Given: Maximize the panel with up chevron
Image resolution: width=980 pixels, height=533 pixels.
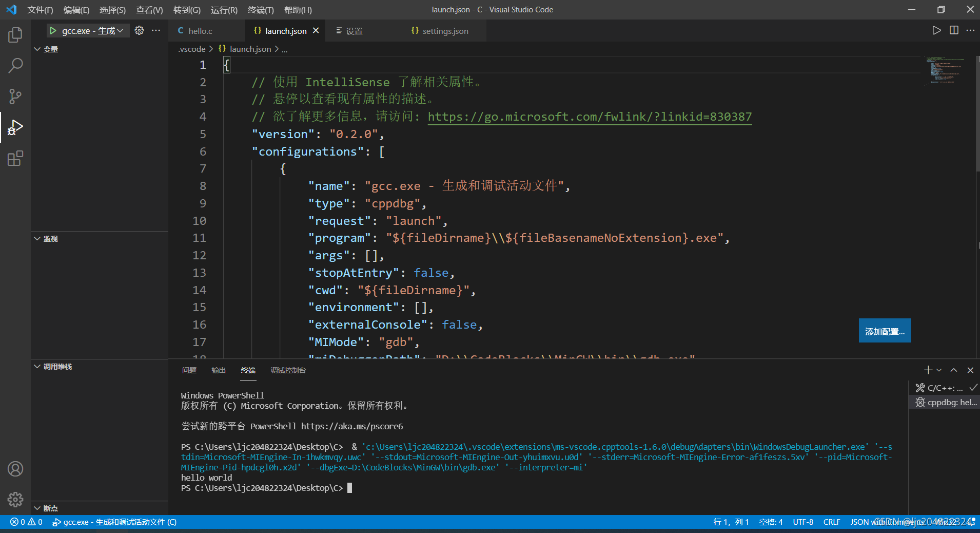Looking at the screenshot, I should [x=954, y=370].
